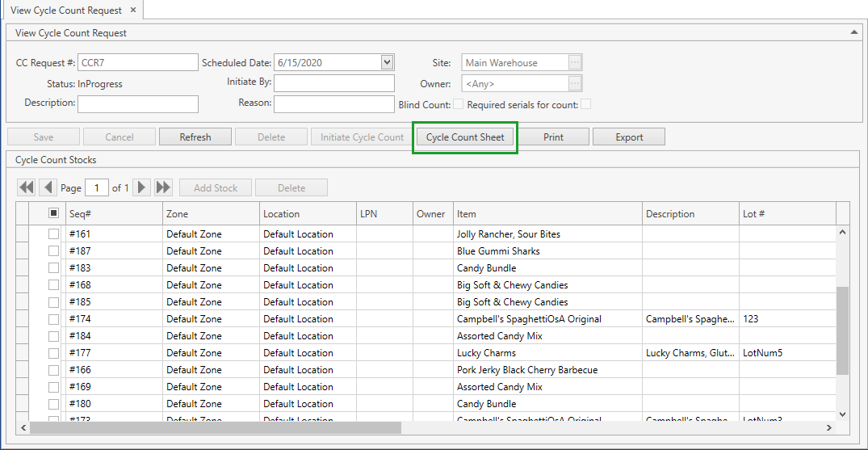Open Owner lookup ellipsis button
Screen dimensions: 868x450
(575, 83)
